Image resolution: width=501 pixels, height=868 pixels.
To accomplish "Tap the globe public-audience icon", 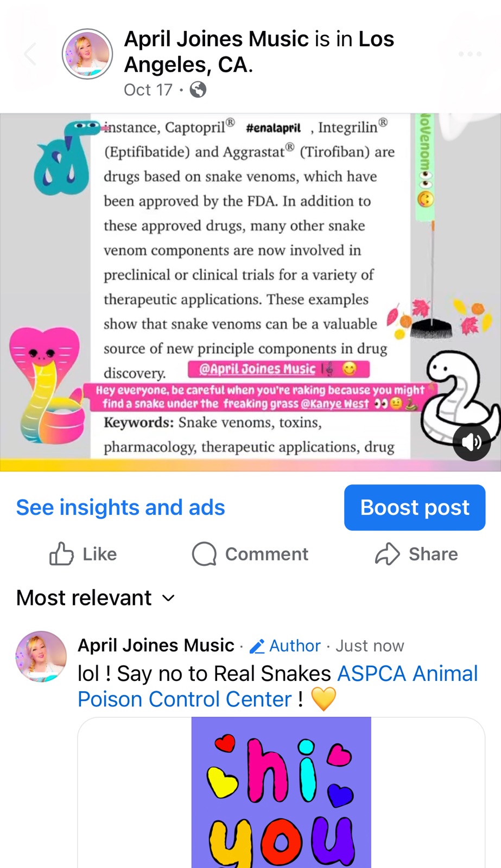I will 198,90.
